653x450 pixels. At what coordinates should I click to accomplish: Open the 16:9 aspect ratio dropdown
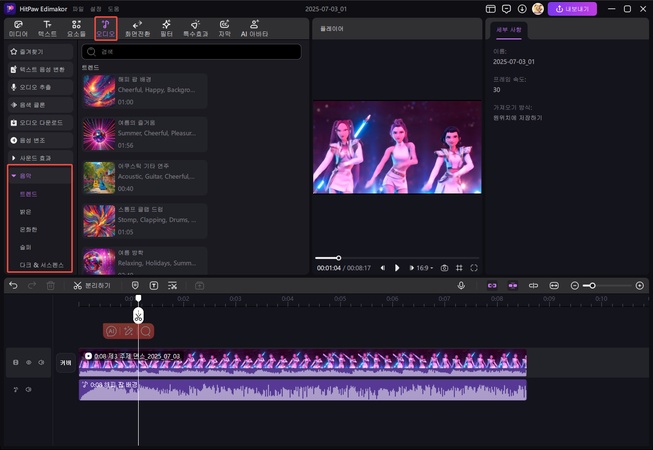tap(425, 268)
